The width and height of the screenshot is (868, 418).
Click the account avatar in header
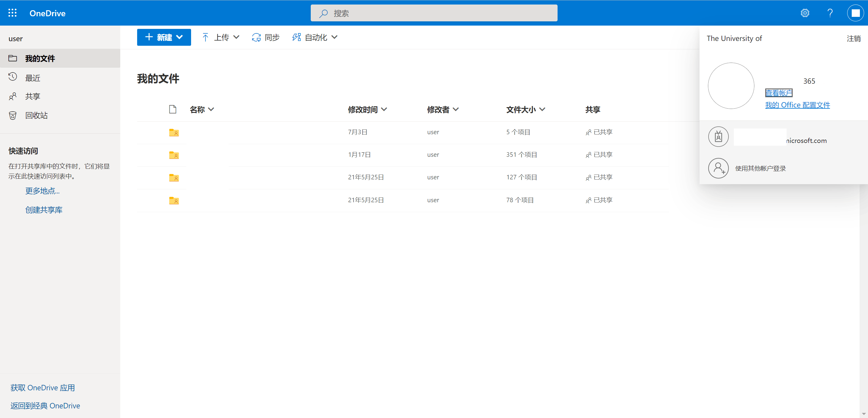tap(855, 13)
